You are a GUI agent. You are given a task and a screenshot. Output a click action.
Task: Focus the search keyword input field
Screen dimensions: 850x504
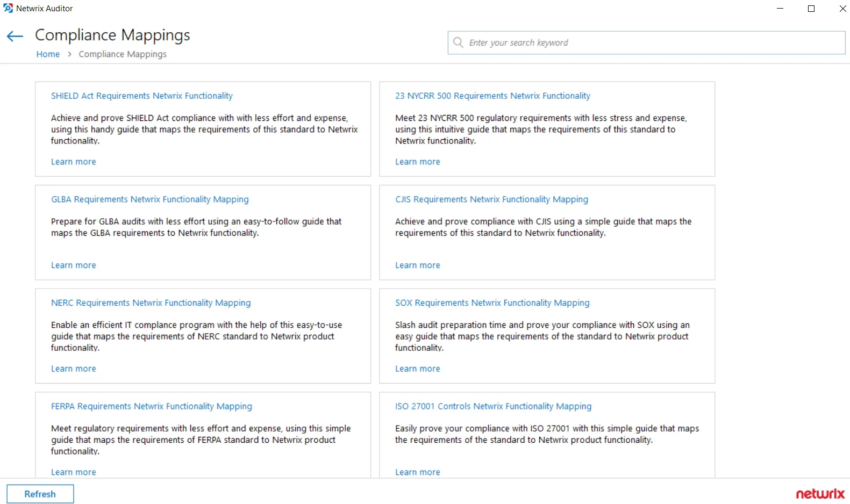coord(646,42)
